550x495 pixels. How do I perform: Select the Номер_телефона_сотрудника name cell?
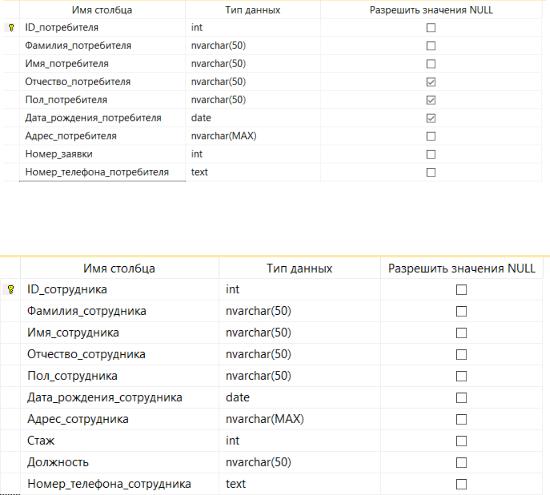click(x=120, y=484)
